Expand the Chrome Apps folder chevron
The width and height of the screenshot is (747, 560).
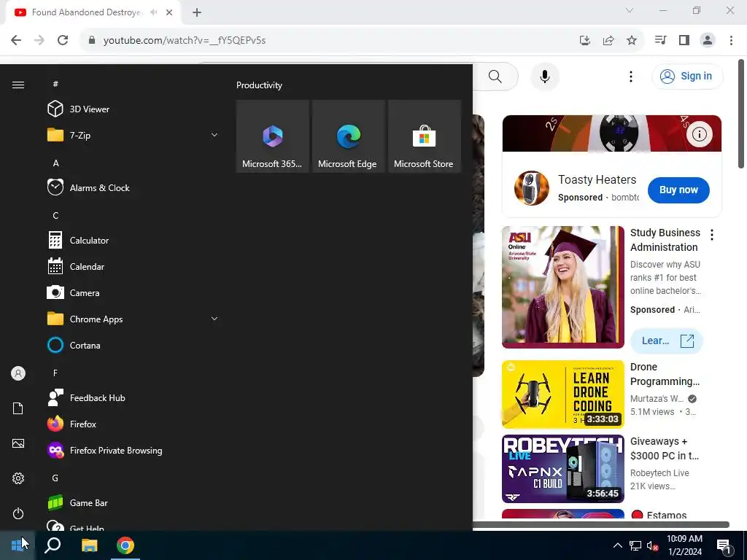[x=214, y=319]
